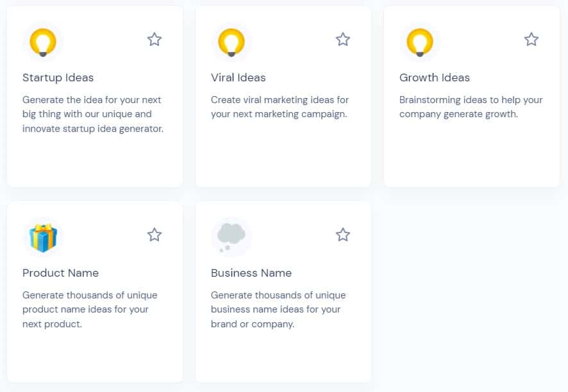Click the Product Name gift box icon

[x=43, y=238]
